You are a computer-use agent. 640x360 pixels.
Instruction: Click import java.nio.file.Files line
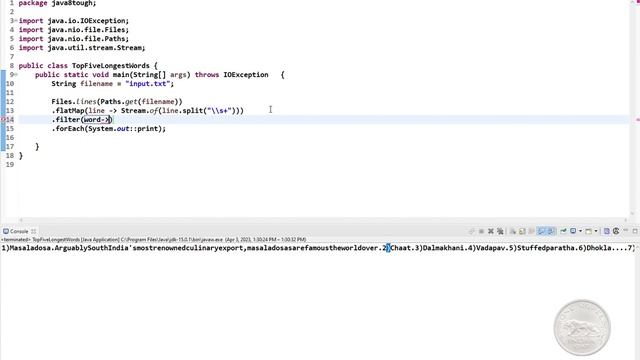pyautogui.click(x=73, y=30)
